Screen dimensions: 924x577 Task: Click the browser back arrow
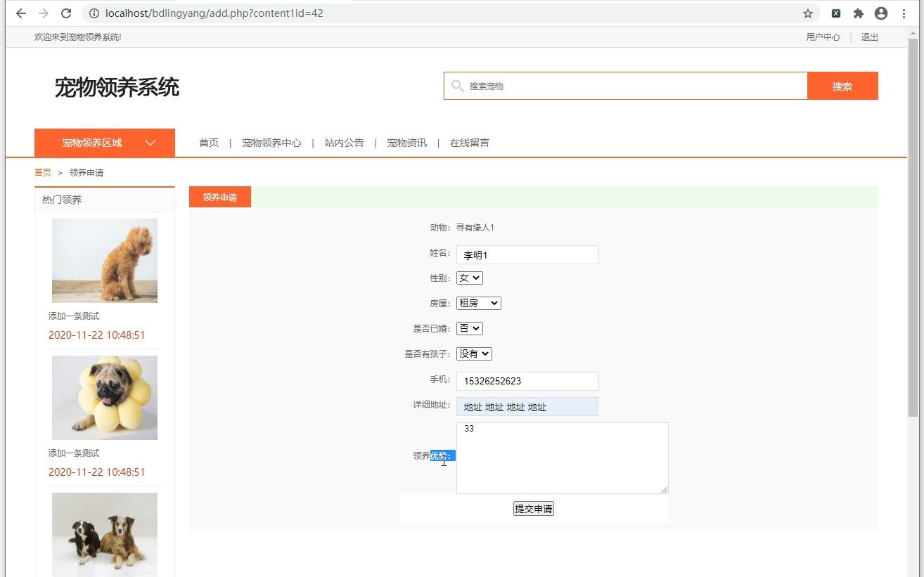21,13
